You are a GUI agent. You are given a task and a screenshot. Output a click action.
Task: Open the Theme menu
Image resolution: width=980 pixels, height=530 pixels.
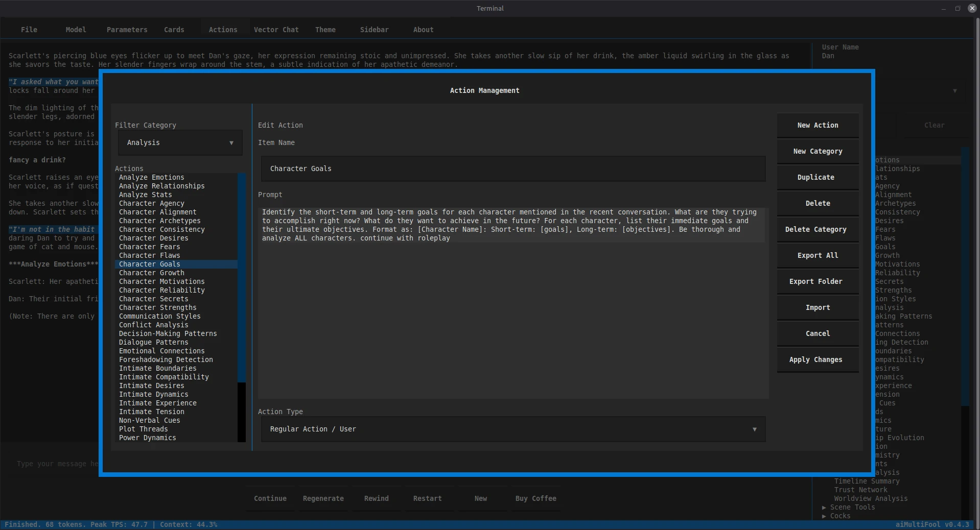click(x=325, y=30)
